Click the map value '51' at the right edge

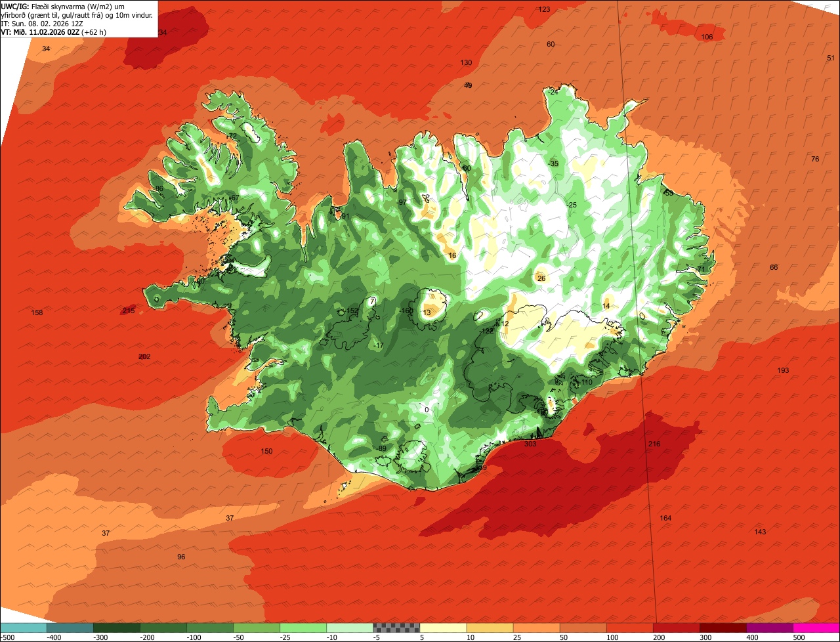coord(831,58)
